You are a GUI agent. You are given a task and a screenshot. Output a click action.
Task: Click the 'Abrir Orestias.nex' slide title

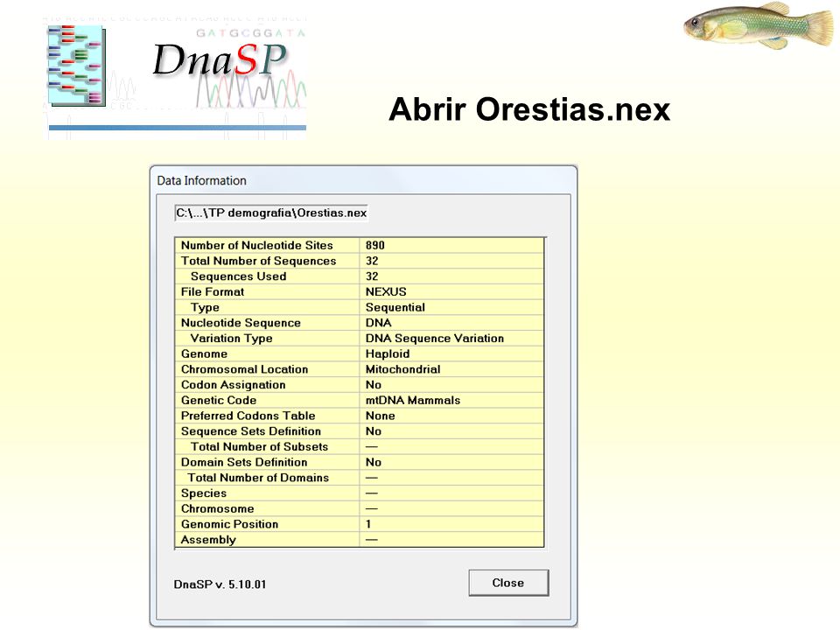529,109
